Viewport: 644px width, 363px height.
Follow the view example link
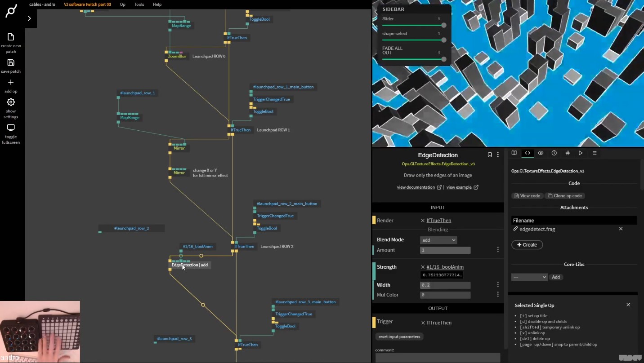[x=460, y=187]
